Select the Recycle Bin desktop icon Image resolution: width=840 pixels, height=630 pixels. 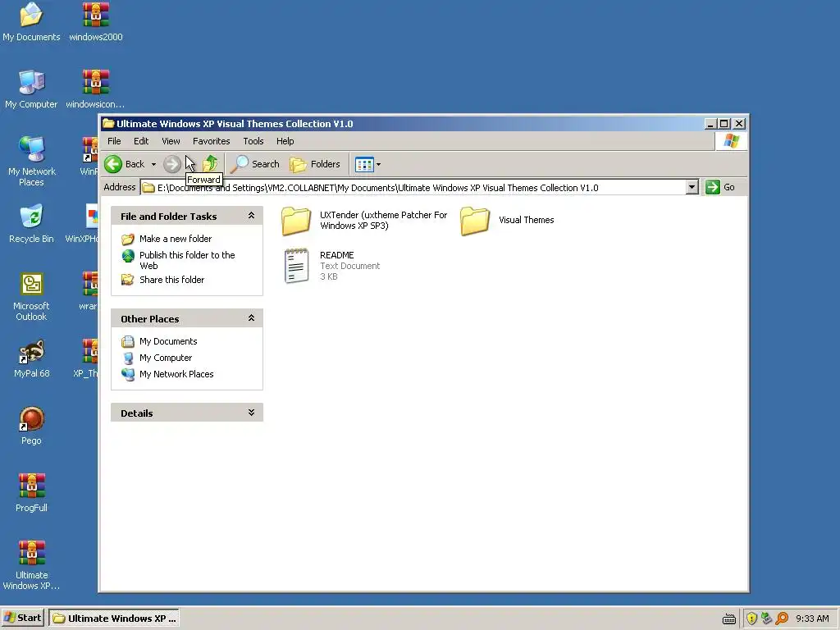click(x=31, y=224)
